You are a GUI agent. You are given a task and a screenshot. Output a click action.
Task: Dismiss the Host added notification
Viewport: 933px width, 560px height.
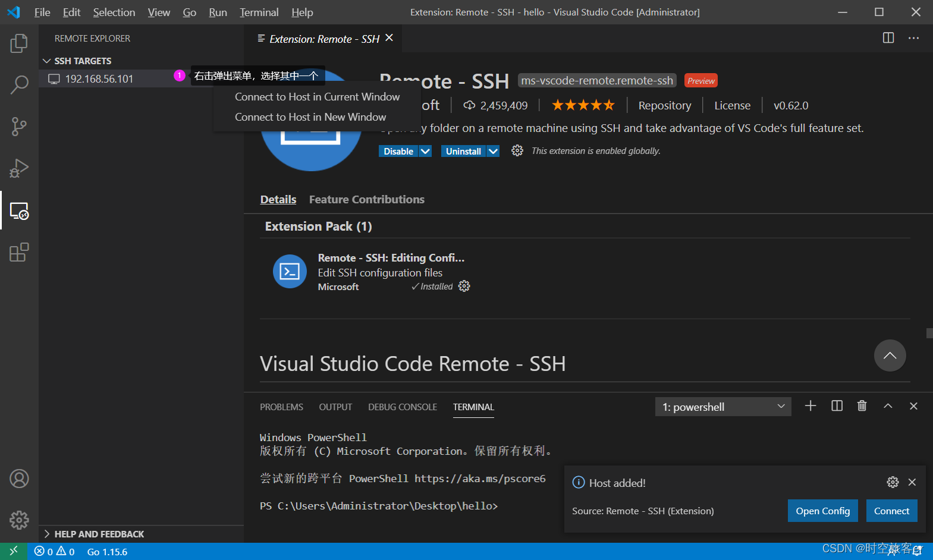[x=912, y=482]
